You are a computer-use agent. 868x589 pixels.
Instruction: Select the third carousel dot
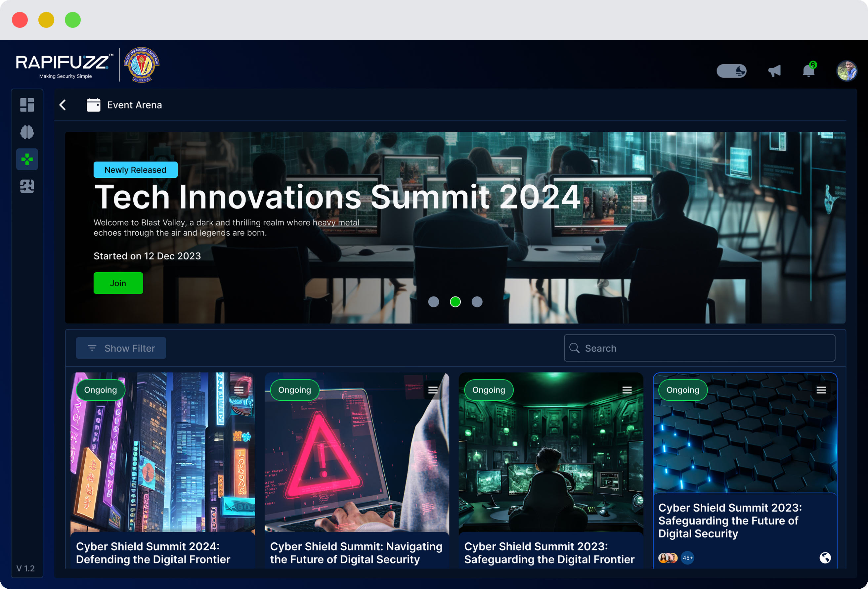(477, 301)
